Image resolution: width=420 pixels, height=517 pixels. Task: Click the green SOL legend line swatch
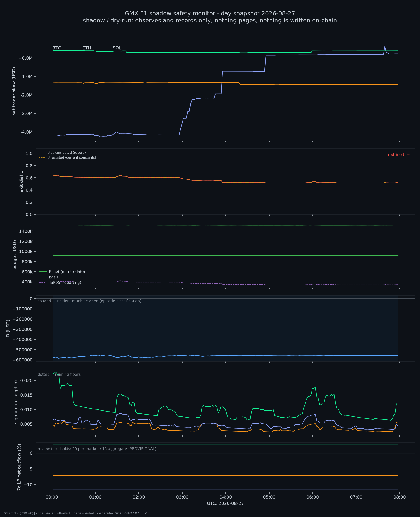[105, 48]
